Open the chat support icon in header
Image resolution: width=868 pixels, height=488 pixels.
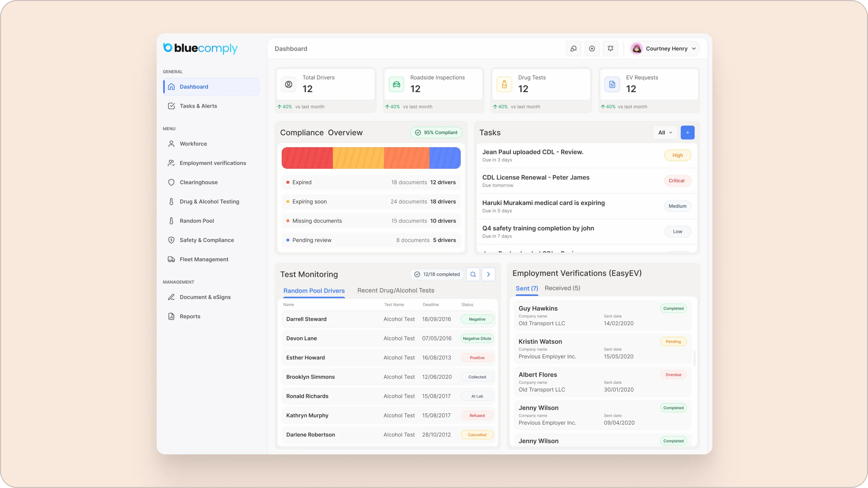click(x=573, y=48)
